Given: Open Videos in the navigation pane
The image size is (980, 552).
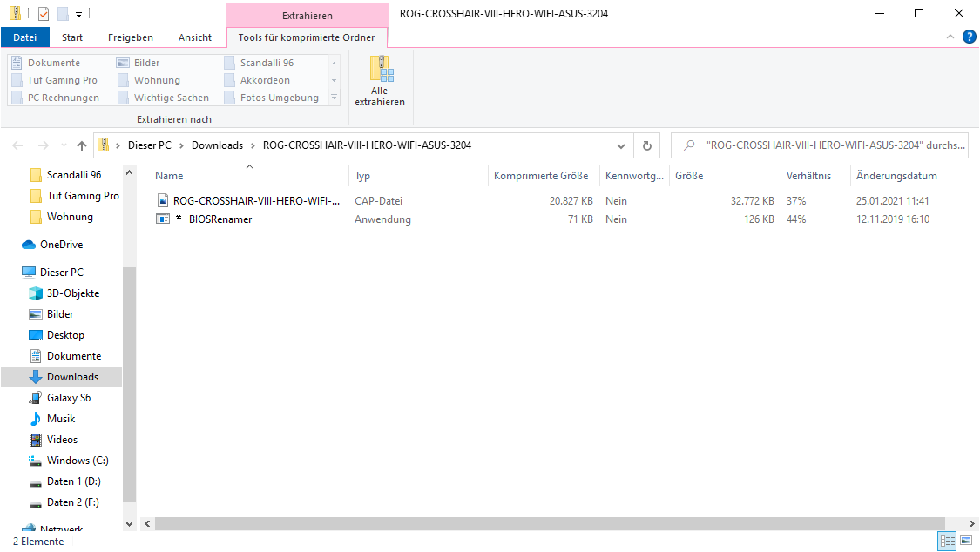Looking at the screenshot, I should click(54, 440).
